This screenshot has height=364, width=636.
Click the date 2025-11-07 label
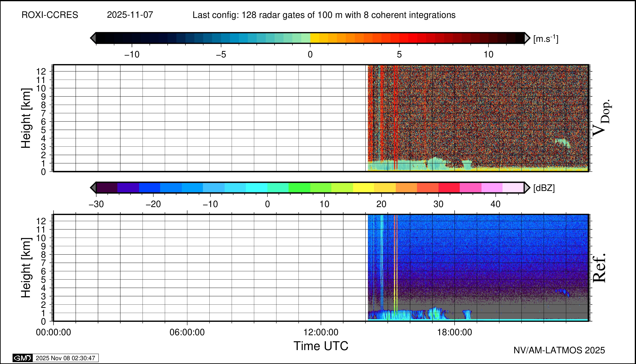click(x=130, y=15)
